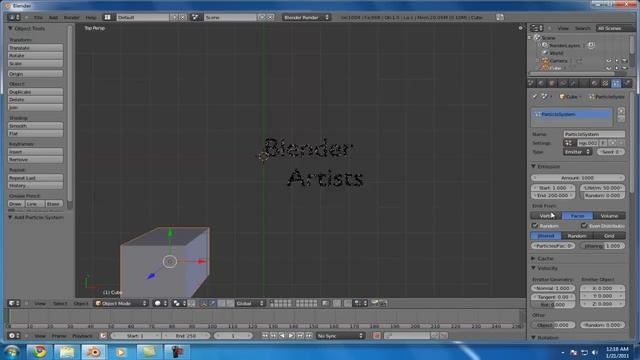
Task: Click the add particle system plus button
Action: coord(621,111)
